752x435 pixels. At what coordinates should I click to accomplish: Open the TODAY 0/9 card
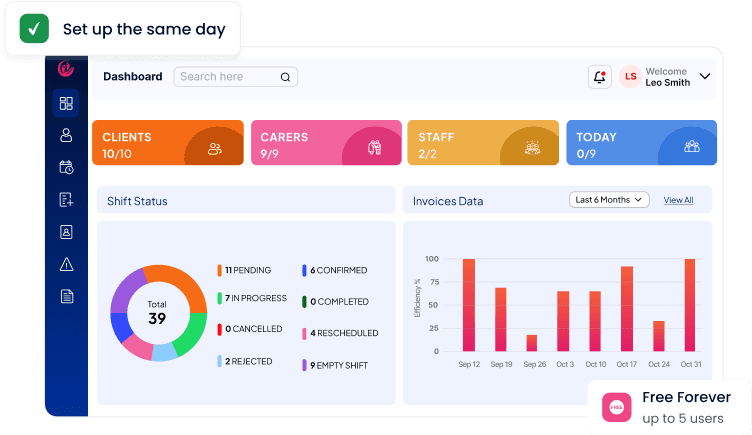click(641, 142)
